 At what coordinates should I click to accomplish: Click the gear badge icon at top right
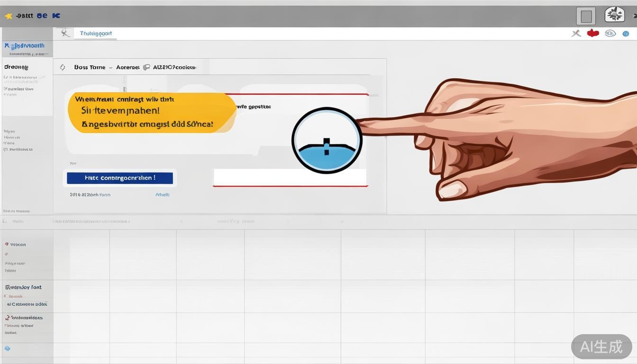tap(614, 15)
